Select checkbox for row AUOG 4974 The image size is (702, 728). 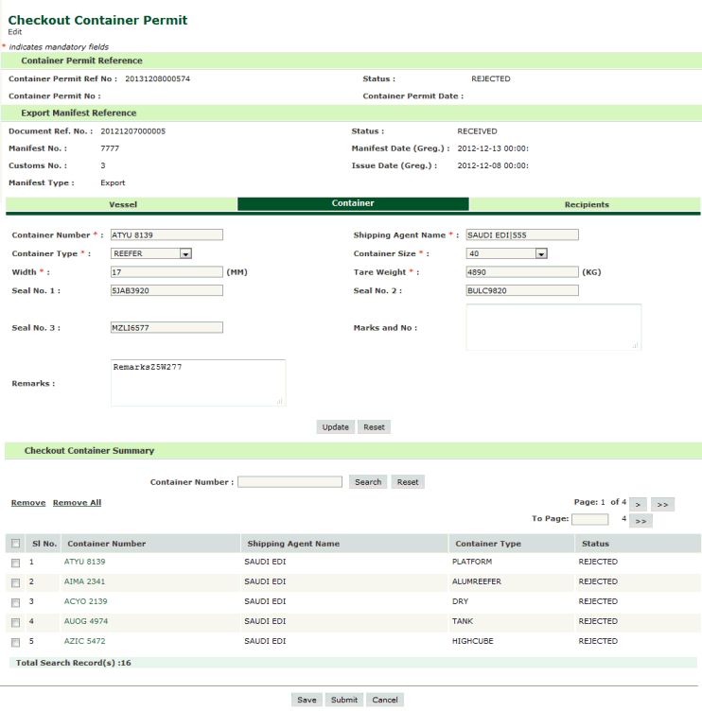tap(15, 622)
